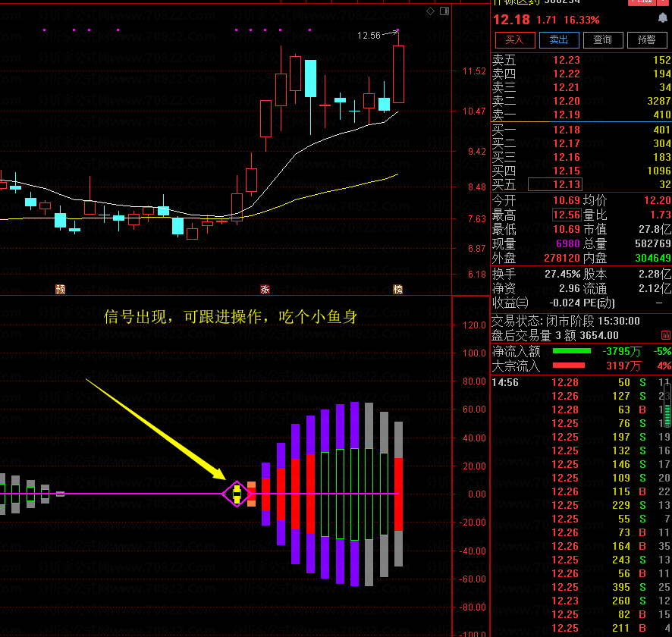Image resolution: width=672 pixels, height=637 pixels.
Task: Select the boxed 买五 price 12.13
Action: pyautogui.click(x=555, y=184)
